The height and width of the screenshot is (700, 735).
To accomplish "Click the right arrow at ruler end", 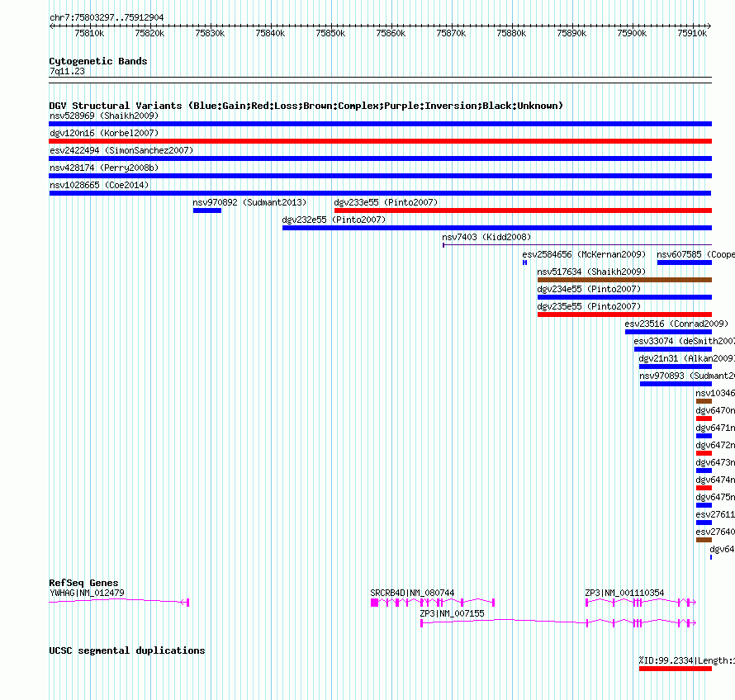I will pyautogui.click(x=709, y=26).
